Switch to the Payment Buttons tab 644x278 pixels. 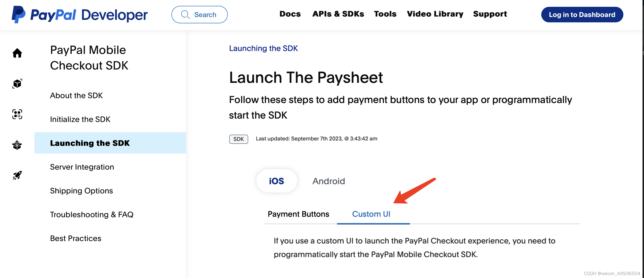point(298,214)
